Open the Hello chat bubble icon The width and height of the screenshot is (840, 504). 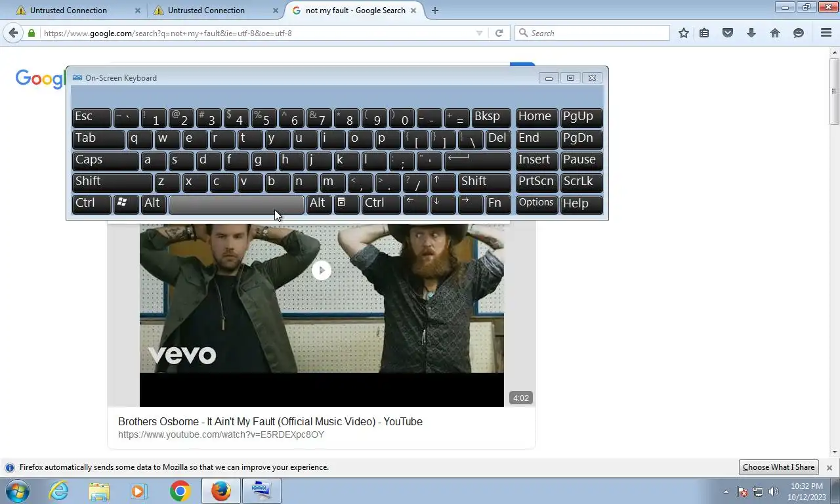tap(799, 33)
